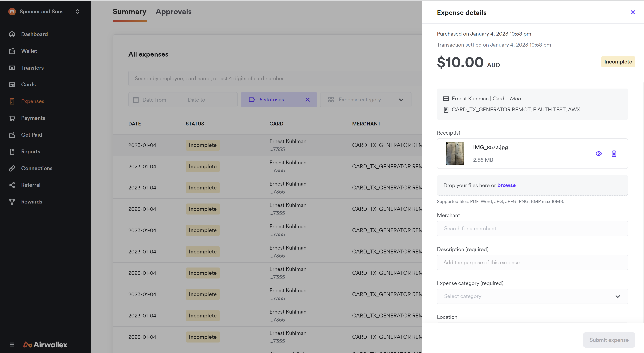Click the Date to field

pyautogui.click(x=196, y=100)
